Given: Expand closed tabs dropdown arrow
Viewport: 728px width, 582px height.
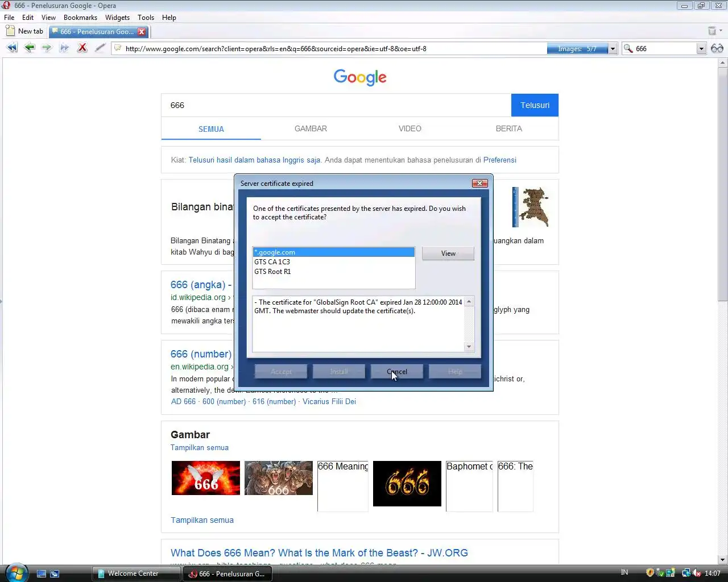Looking at the screenshot, I should (721, 31).
